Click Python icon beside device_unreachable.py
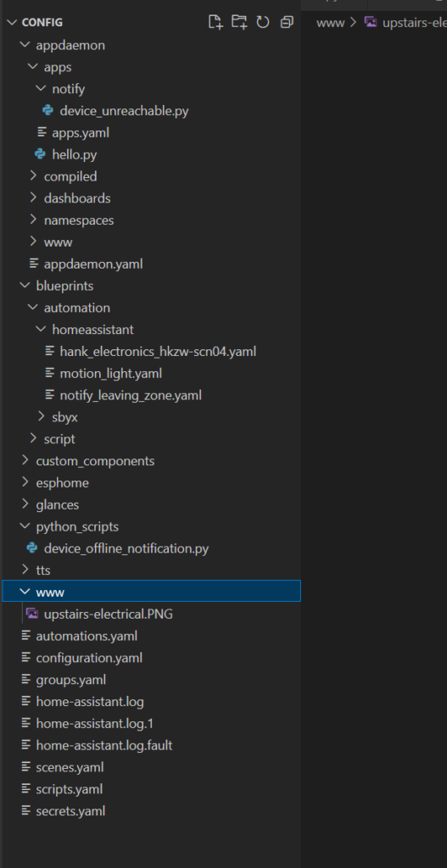Viewport: 447px width, 868px height. (x=47, y=111)
